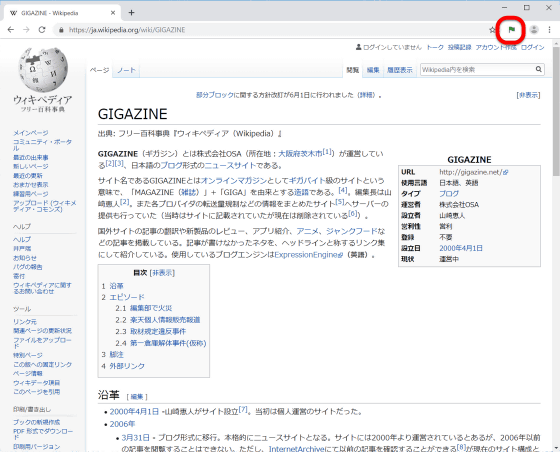Open the ギガバイト link
The image size is (560, 452).
(307, 181)
